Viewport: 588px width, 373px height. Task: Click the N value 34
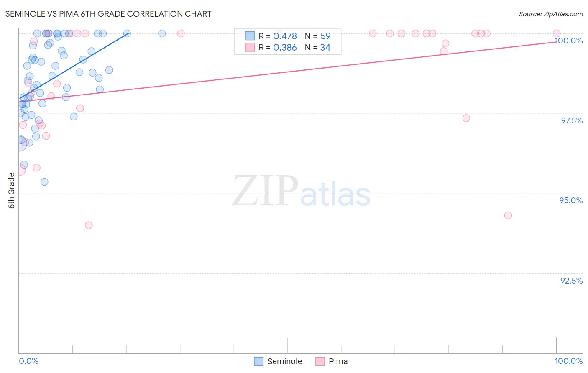[325, 47]
